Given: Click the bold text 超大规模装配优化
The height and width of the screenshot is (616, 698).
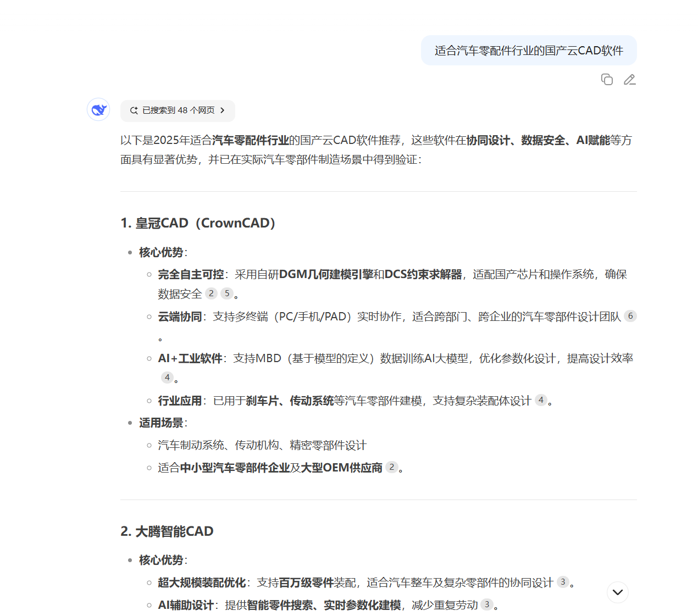Looking at the screenshot, I should click(x=202, y=582).
